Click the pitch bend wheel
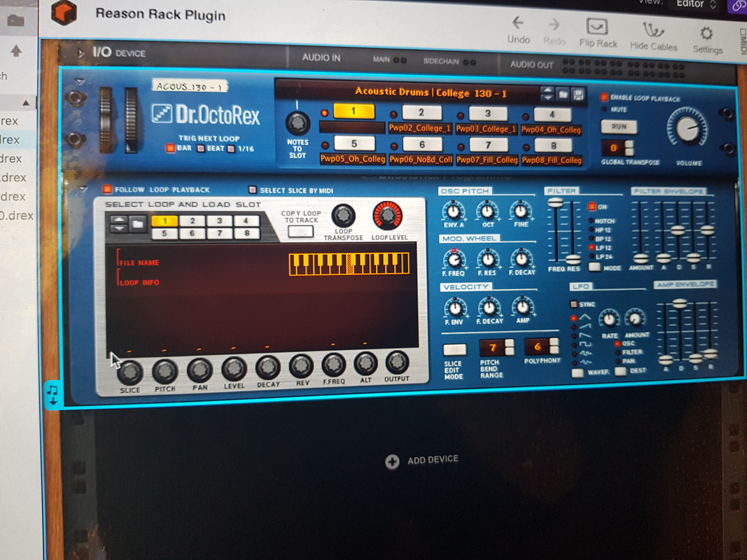This screenshot has height=560, width=747. pos(106,120)
